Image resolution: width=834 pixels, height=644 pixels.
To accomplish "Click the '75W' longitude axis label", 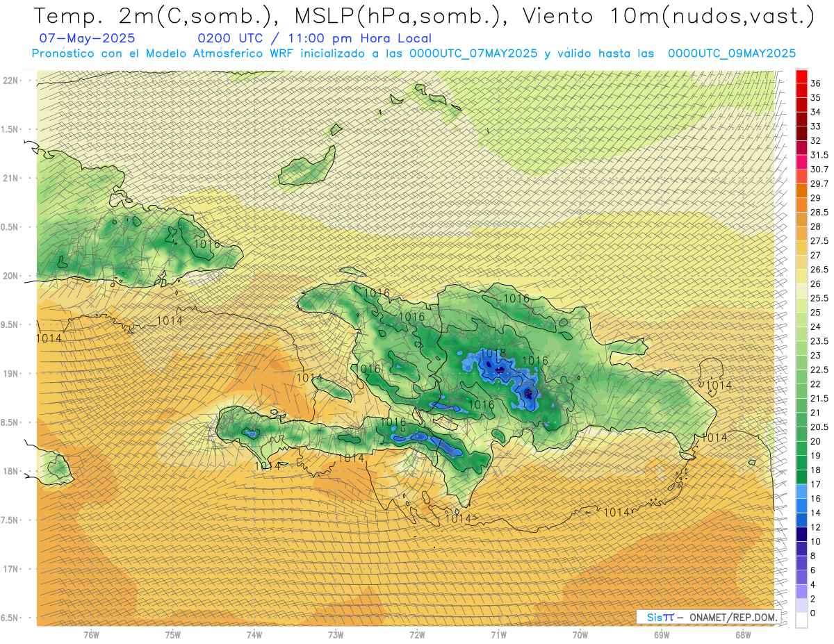I will pos(173,635).
